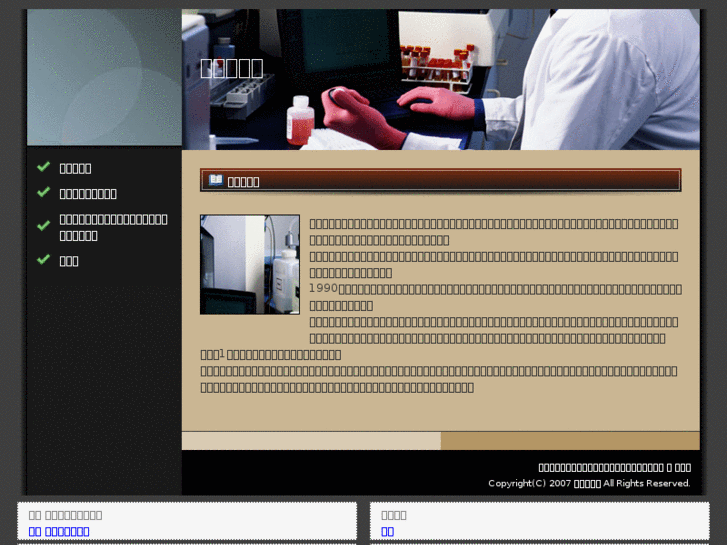Click the gray heading in the bottom-left card
727x545 pixels.
point(65,515)
